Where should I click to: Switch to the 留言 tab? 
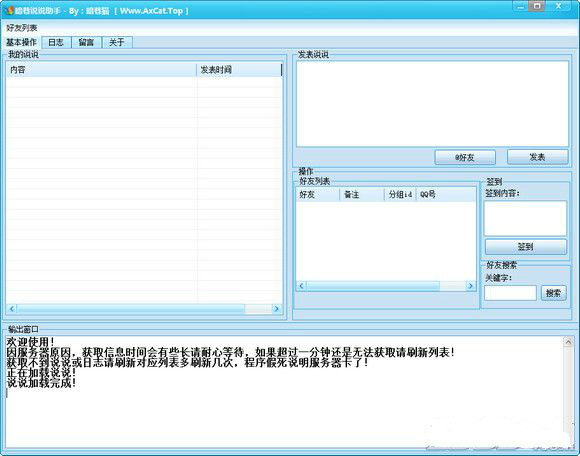86,43
